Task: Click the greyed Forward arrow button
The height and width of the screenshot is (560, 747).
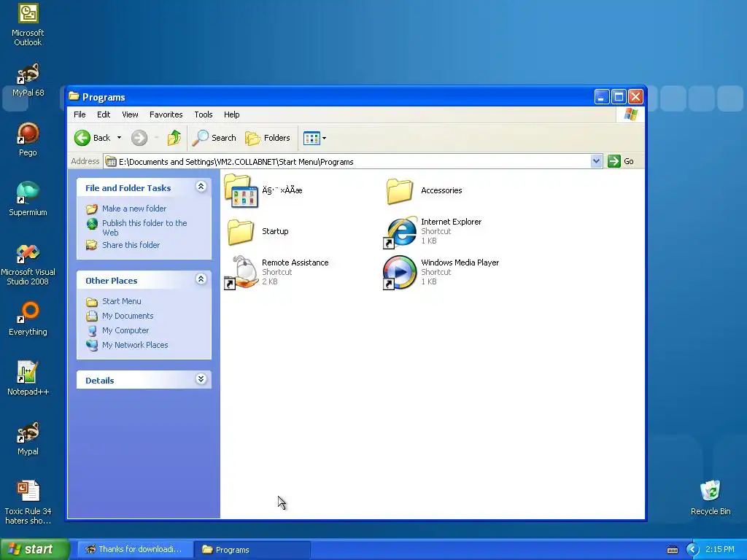Action: [139, 138]
